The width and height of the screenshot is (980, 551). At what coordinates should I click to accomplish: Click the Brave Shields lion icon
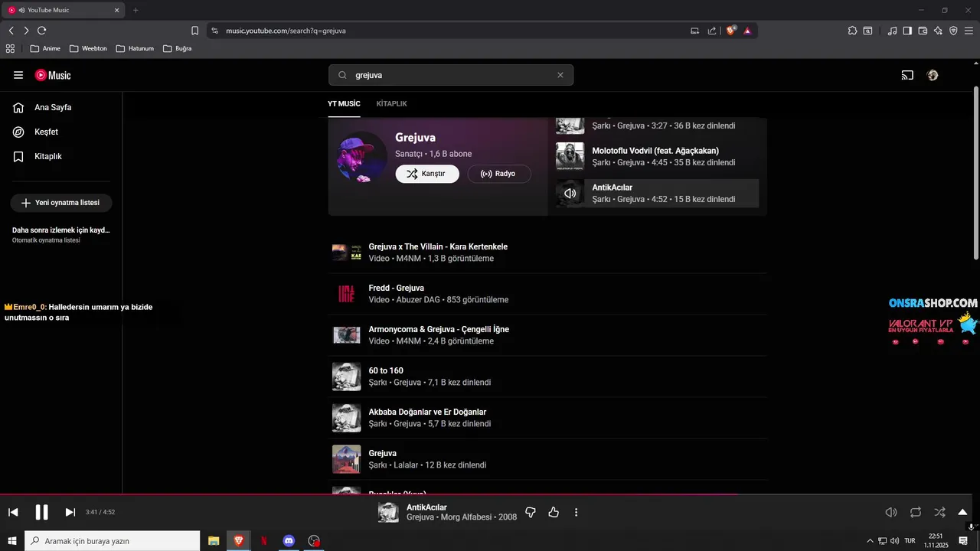tap(730, 31)
